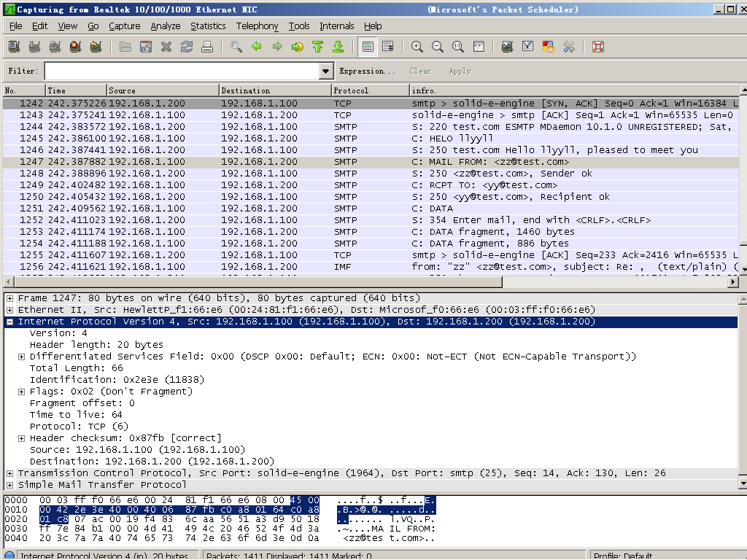The height and width of the screenshot is (560, 747).
Task: Open the Capture menu
Action: (124, 26)
